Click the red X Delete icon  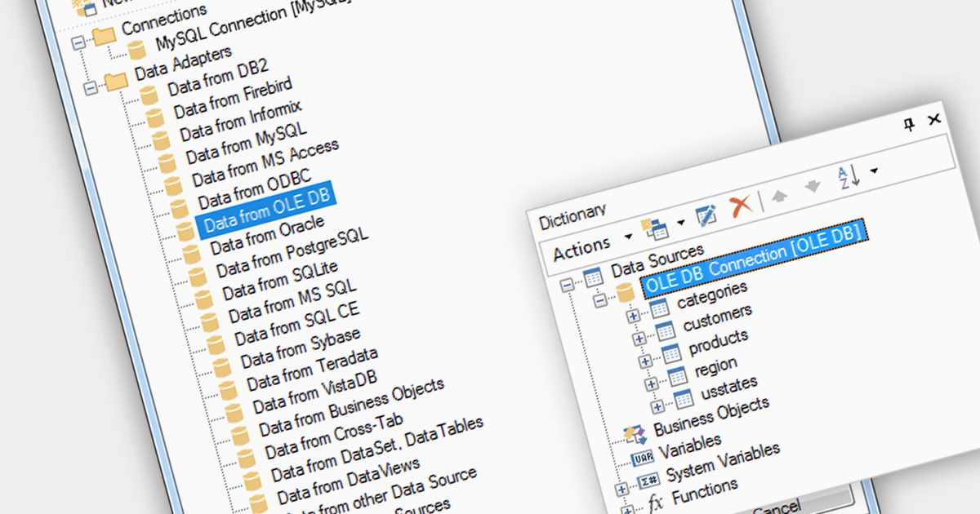coord(741,205)
